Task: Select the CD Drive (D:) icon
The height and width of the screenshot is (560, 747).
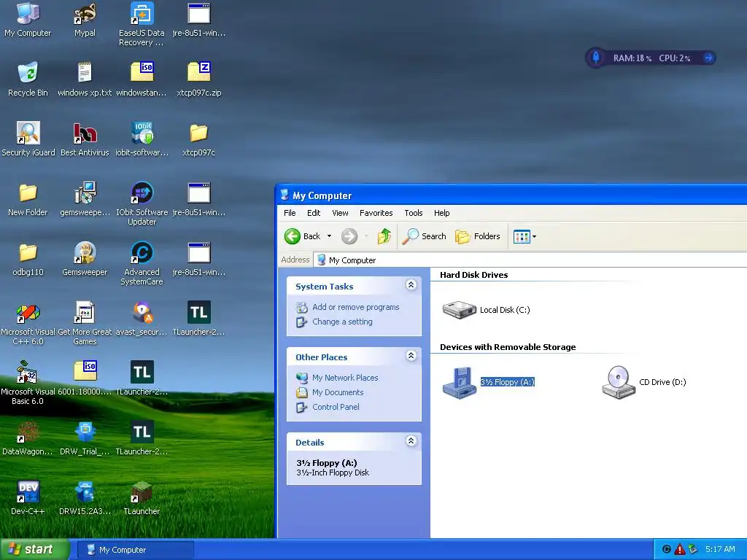Action: (x=619, y=382)
